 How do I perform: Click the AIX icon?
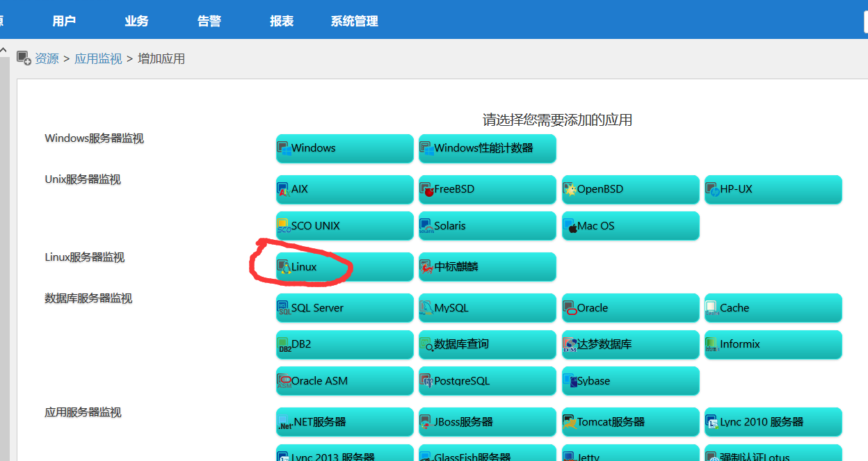284,189
